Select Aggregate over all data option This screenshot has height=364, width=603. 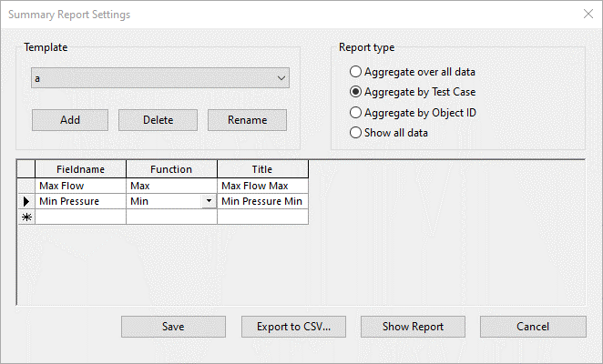pos(355,72)
